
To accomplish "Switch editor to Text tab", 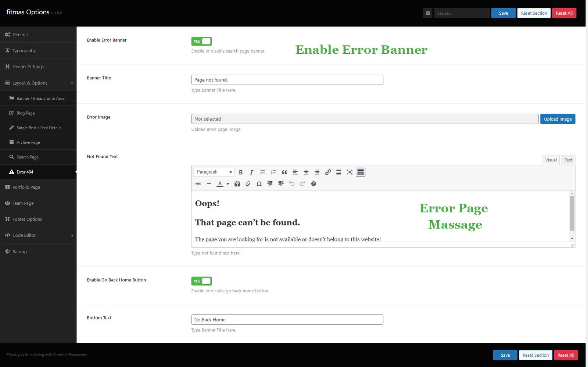I will point(568,160).
